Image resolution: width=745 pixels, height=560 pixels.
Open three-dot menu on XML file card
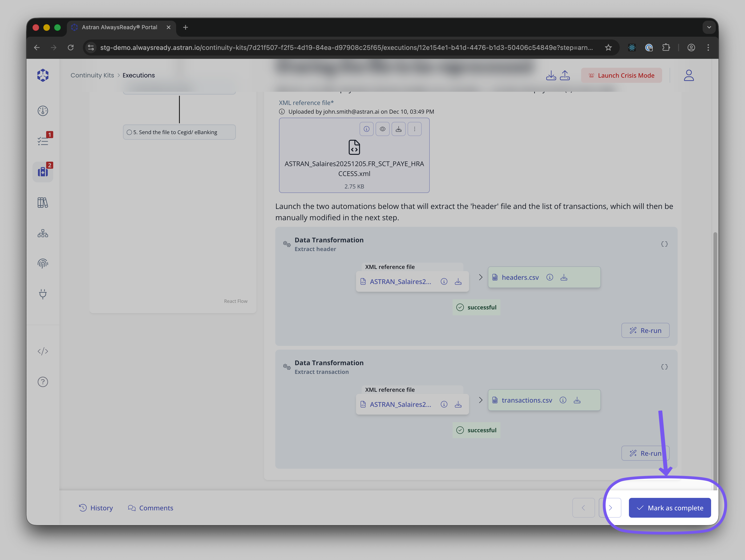point(415,129)
